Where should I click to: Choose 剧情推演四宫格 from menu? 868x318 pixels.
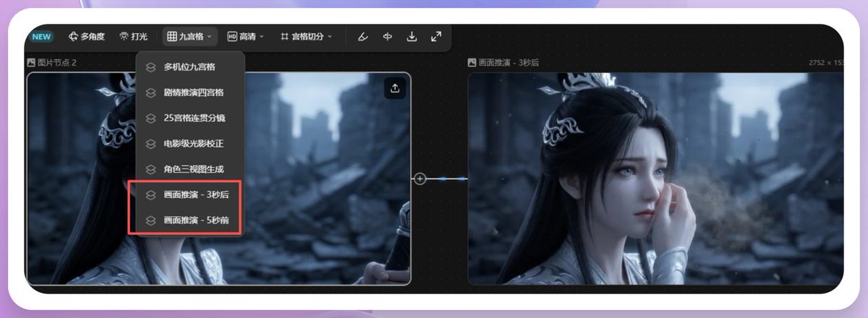click(x=190, y=93)
